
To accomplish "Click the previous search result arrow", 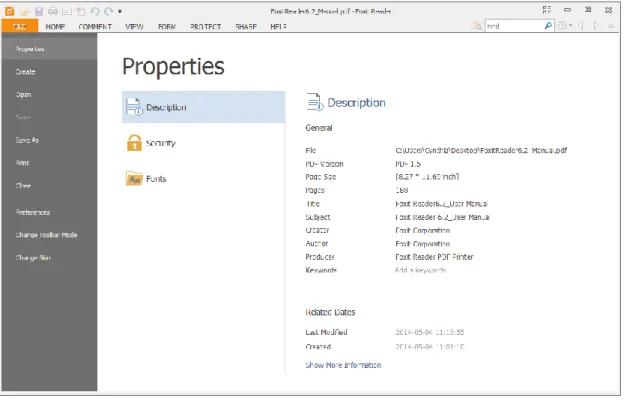I will [581, 26].
